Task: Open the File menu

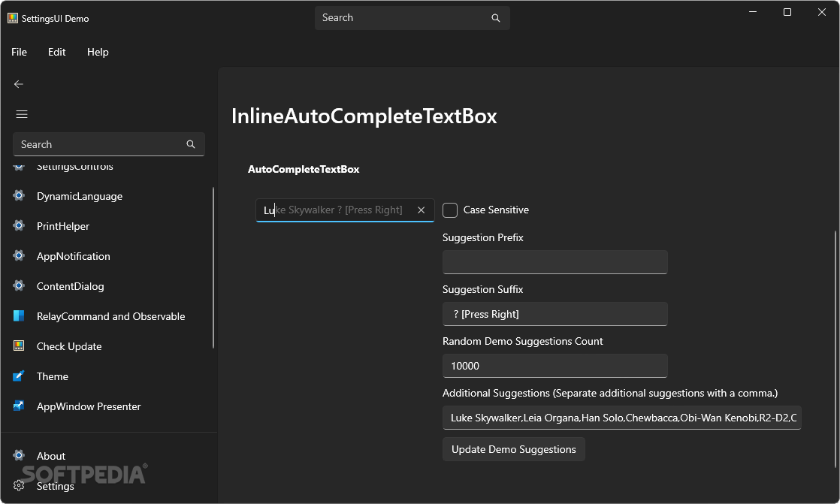Action: 20,52
